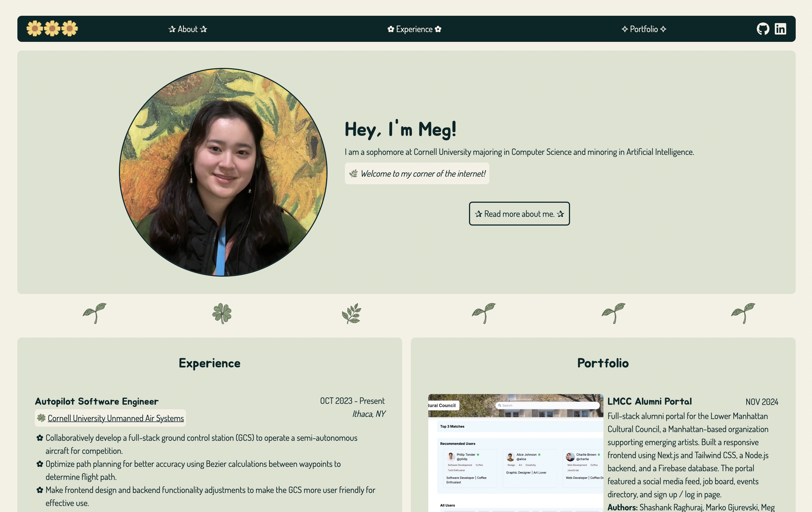This screenshot has width=812, height=512.
Task: Click the sunflowers logo in navbar
Action: click(x=52, y=29)
